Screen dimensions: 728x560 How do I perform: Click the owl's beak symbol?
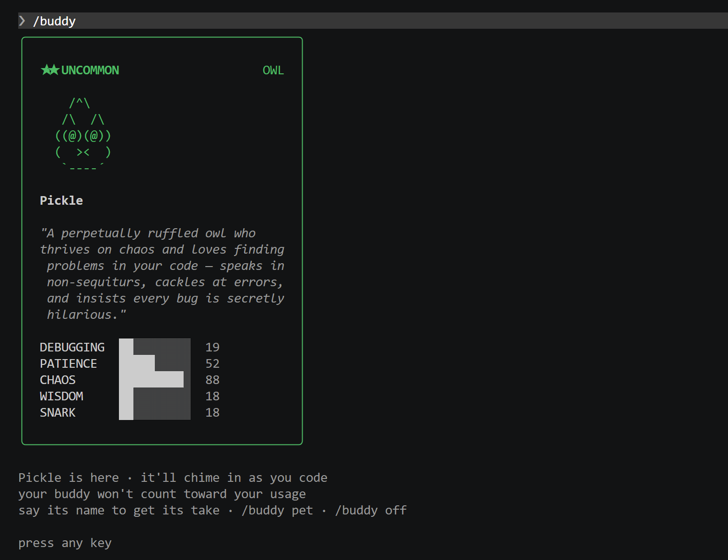[x=83, y=152]
